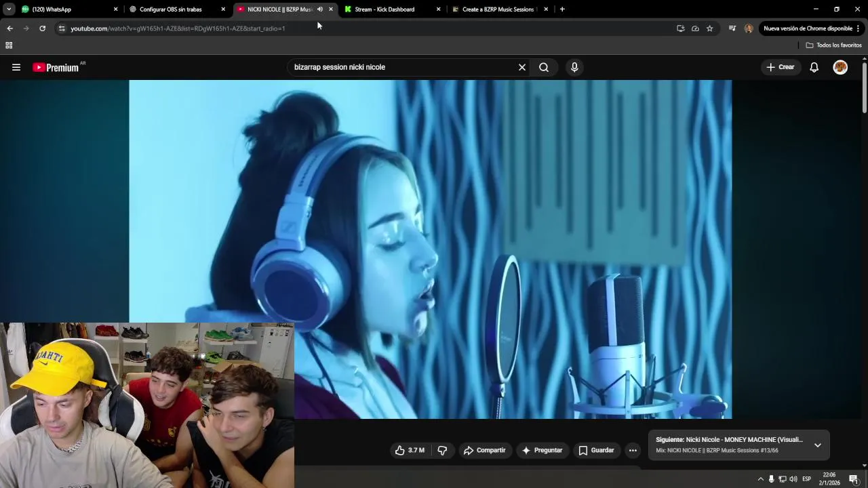
Task: Open Windows volume control in tray
Action: (793, 479)
